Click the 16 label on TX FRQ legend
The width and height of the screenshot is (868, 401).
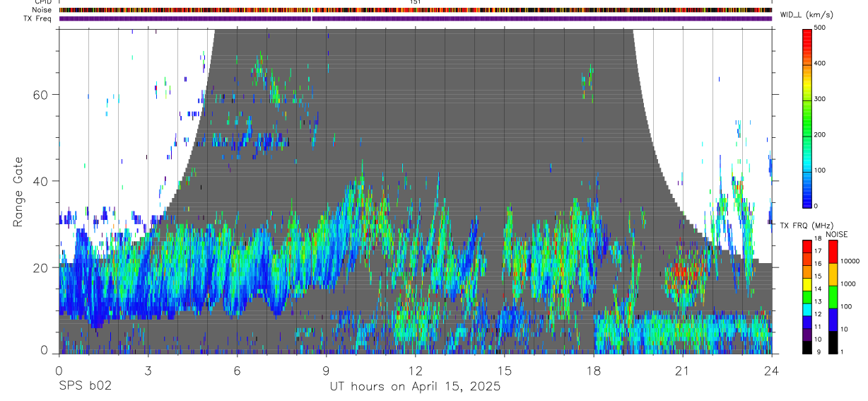[x=819, y=265]
